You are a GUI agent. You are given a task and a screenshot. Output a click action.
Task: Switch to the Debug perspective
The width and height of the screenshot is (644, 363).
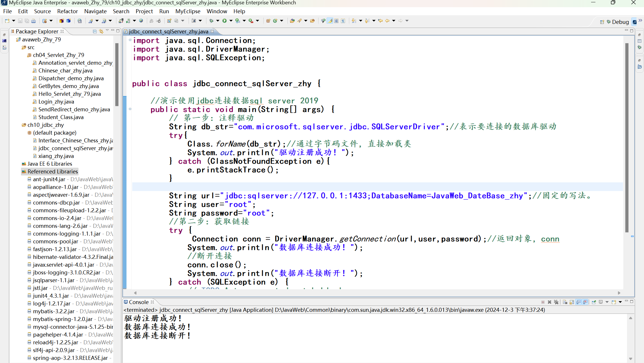coord(618,22)
